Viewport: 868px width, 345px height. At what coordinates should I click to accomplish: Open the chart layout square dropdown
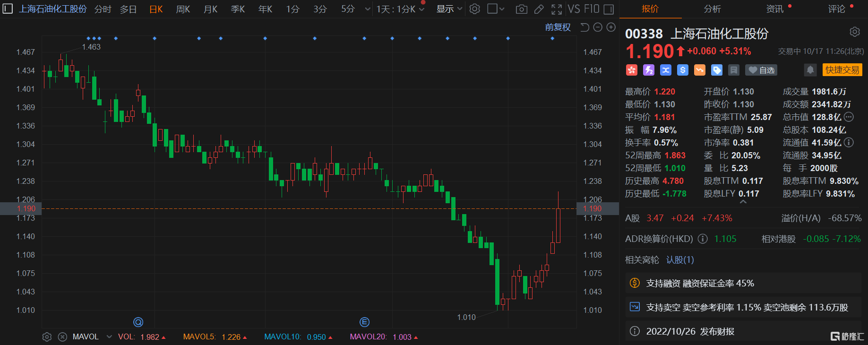tap(496, 9)
